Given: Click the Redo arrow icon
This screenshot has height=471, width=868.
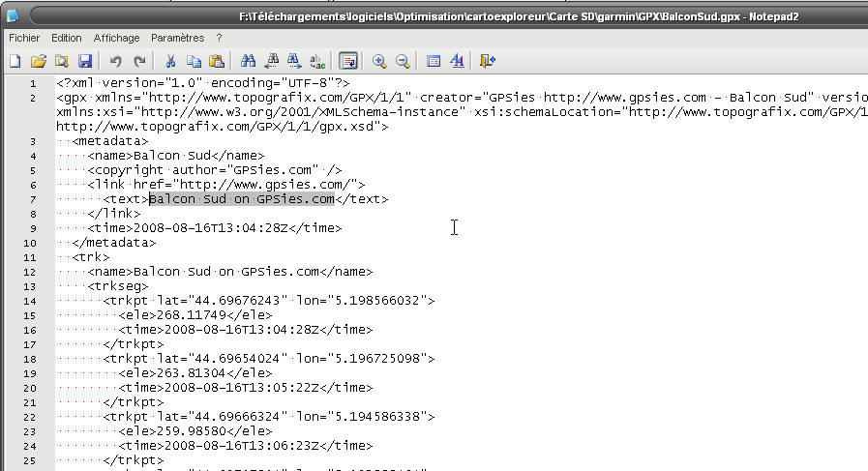Looking at the screenshot, I should [x=139, y=61].
